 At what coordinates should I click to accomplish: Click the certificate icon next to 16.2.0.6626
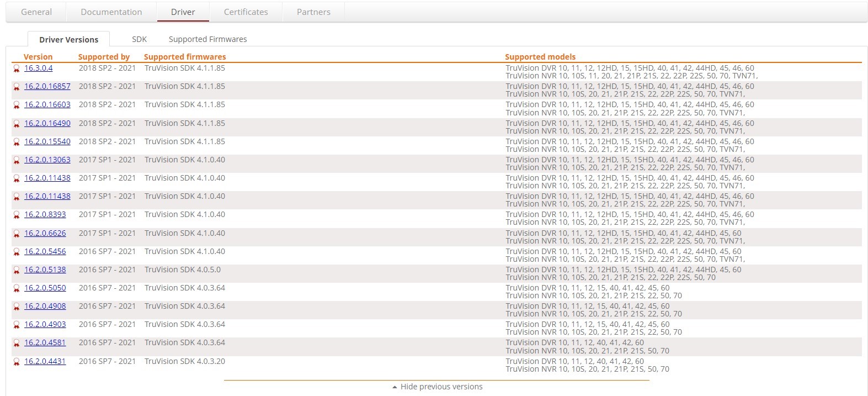[x=17, y=234]
